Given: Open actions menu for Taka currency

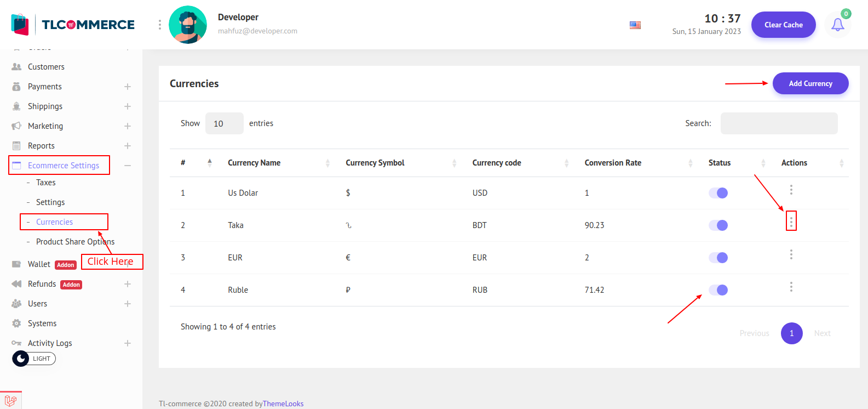Looking at the screenshot, I should [791, 221].
